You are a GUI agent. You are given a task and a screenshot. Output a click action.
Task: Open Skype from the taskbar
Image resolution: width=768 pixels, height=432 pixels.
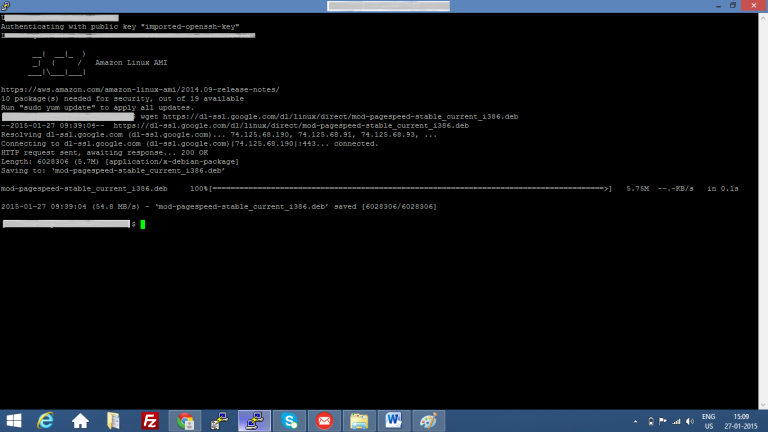(x=289, y=420)
